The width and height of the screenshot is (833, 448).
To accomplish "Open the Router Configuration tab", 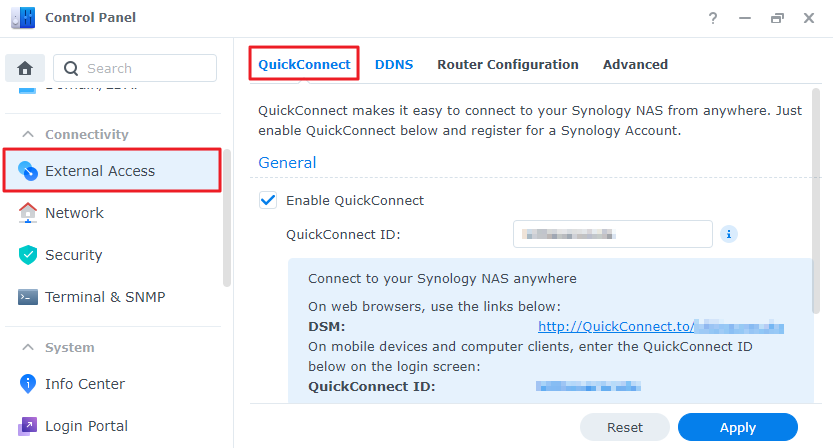I will click(x=508, y=64).
